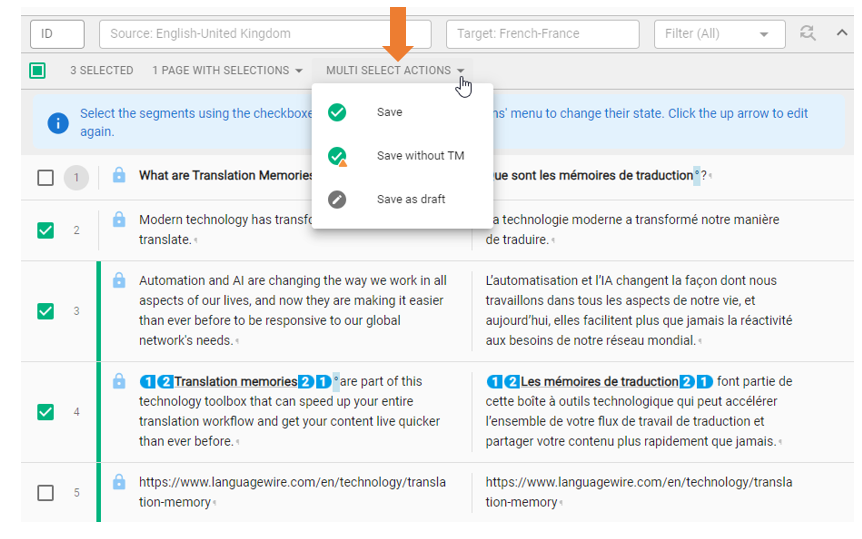Click the lock icon on segment 1

(119, 176)
